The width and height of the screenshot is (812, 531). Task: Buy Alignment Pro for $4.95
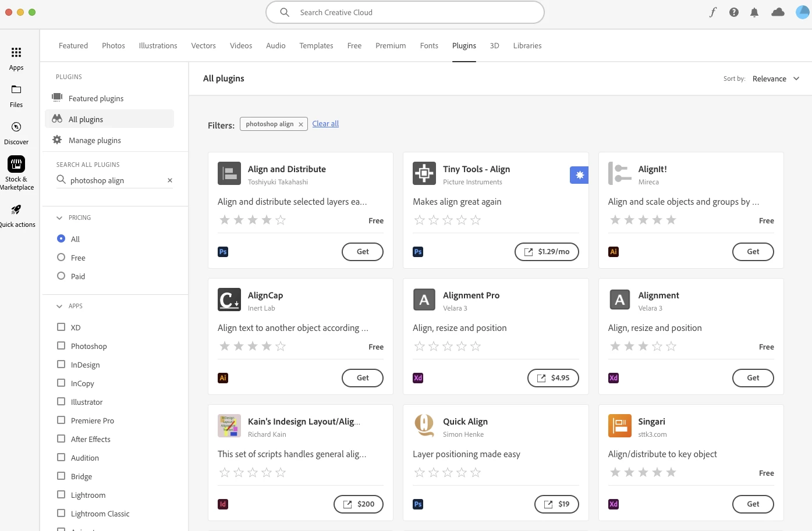[553, 378]
